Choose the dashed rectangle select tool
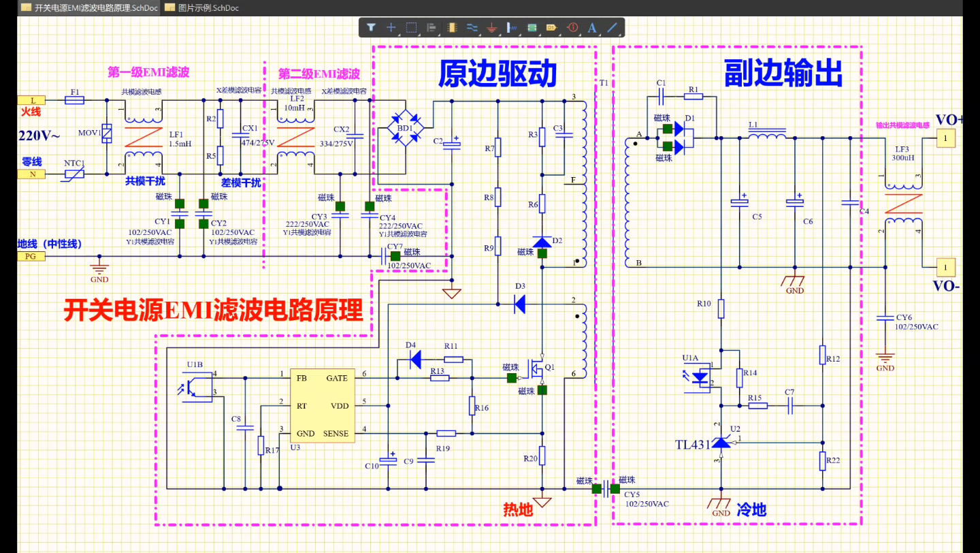Screen dimensions: 980x553 tap(411, 28)
